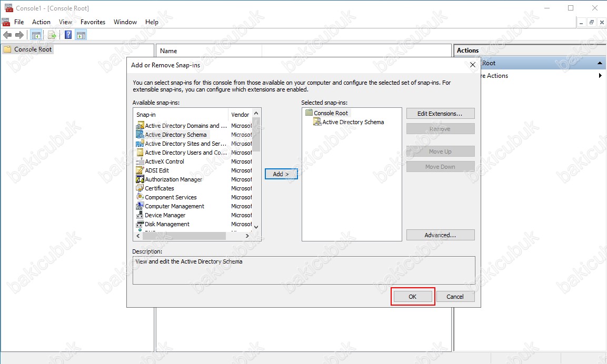Click the Computer Management icon
This screenshot has width=607, height=364.
(140, 206)
